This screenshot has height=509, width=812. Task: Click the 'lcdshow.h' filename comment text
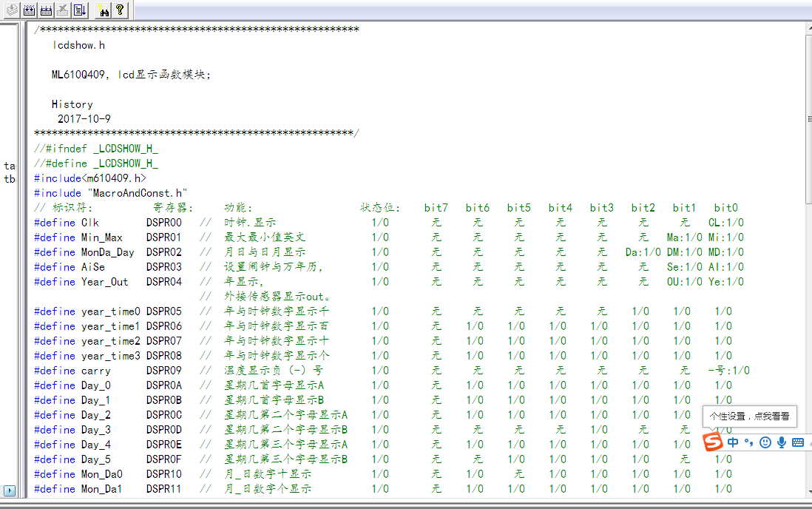[78, 46]
